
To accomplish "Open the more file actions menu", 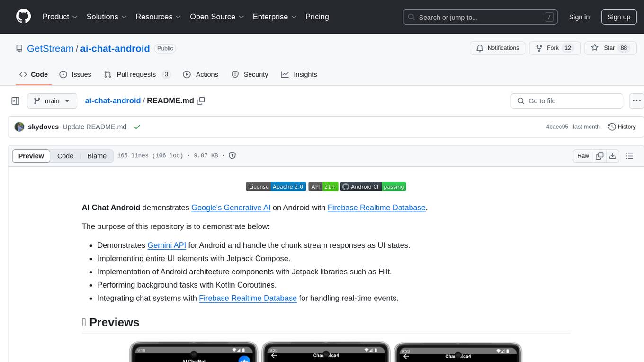I will click(x=636, y=101).
